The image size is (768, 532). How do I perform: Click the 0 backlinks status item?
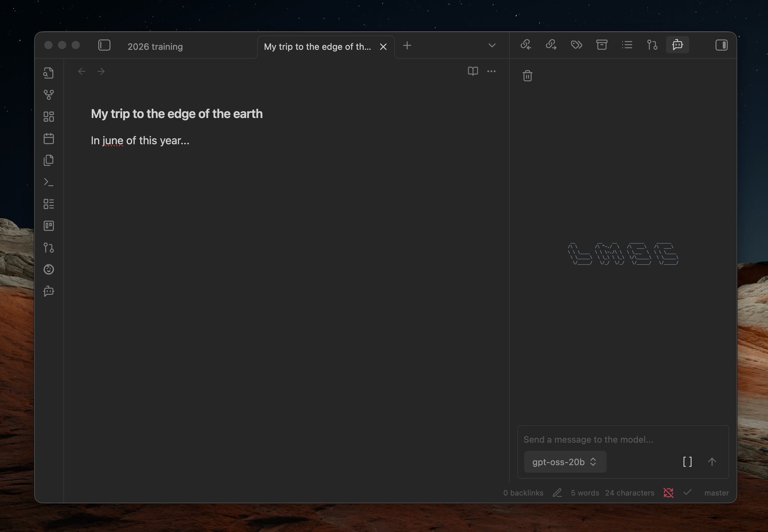(x=523, y=493)
